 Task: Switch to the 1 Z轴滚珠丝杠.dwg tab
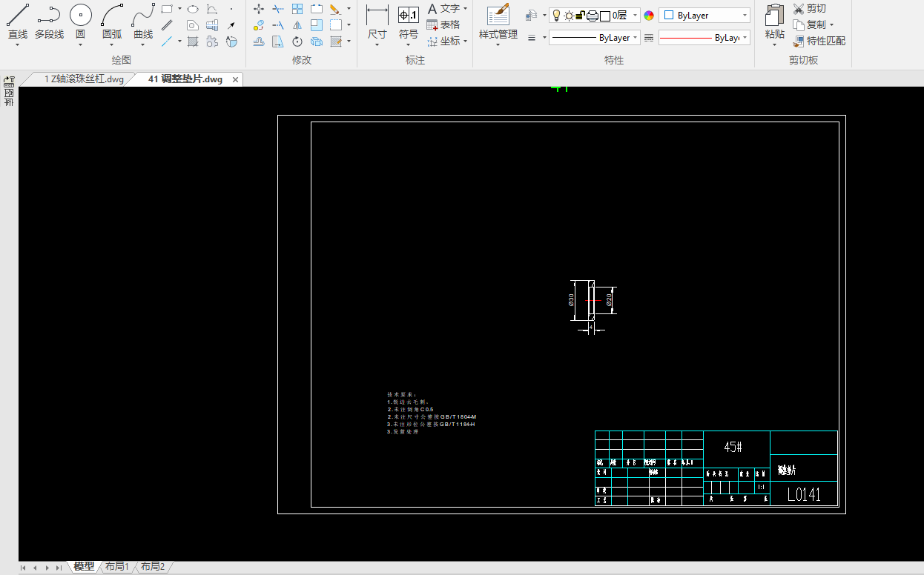(x=83, y=79)
